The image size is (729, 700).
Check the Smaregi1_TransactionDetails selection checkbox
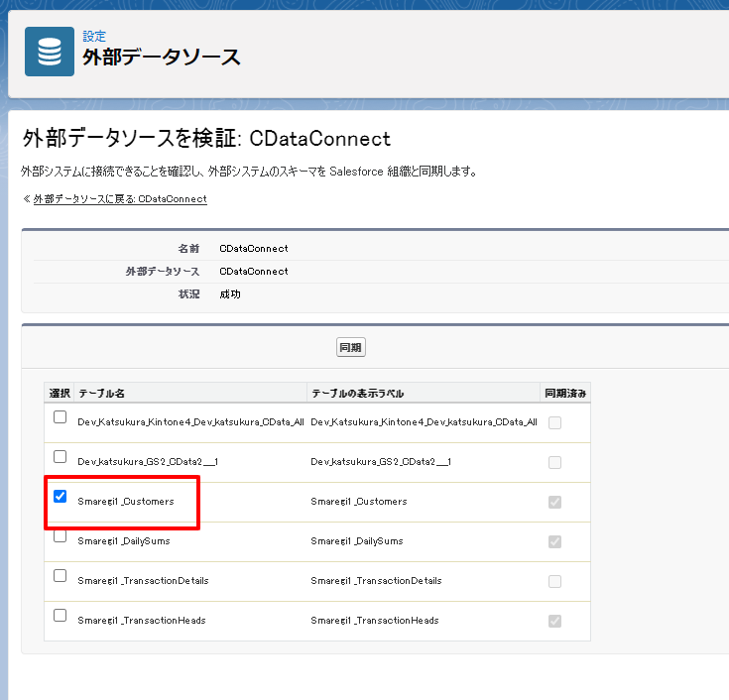tap(60, 575)
